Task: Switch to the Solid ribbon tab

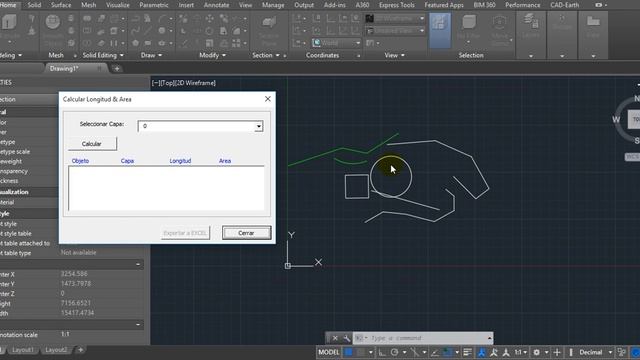Action: click(34, 5)
